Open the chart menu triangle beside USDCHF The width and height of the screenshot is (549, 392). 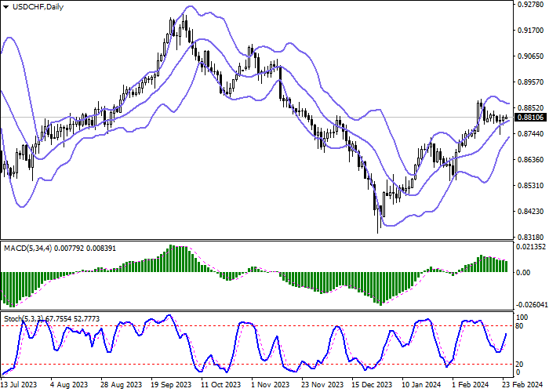point(6,7)
